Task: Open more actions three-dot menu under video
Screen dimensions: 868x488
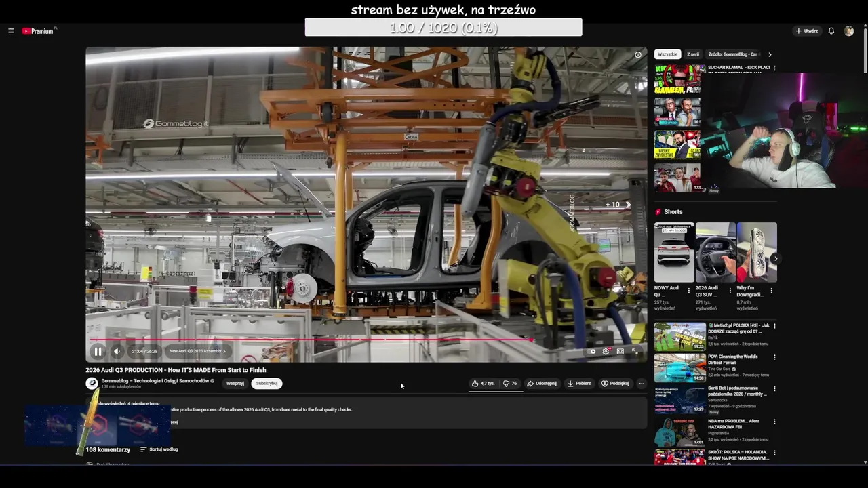Action: point(642,384)
